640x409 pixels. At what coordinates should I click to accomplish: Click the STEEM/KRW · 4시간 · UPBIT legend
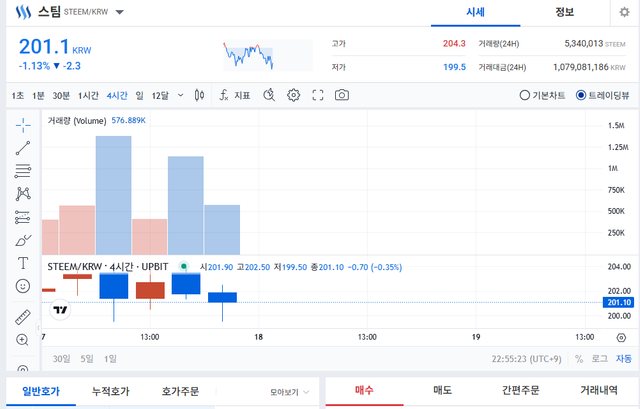pos(108,267)
